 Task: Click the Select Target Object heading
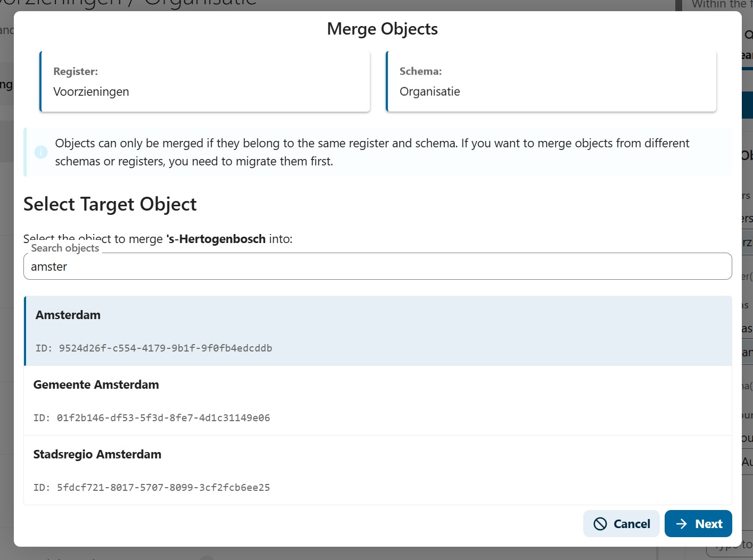110,204
